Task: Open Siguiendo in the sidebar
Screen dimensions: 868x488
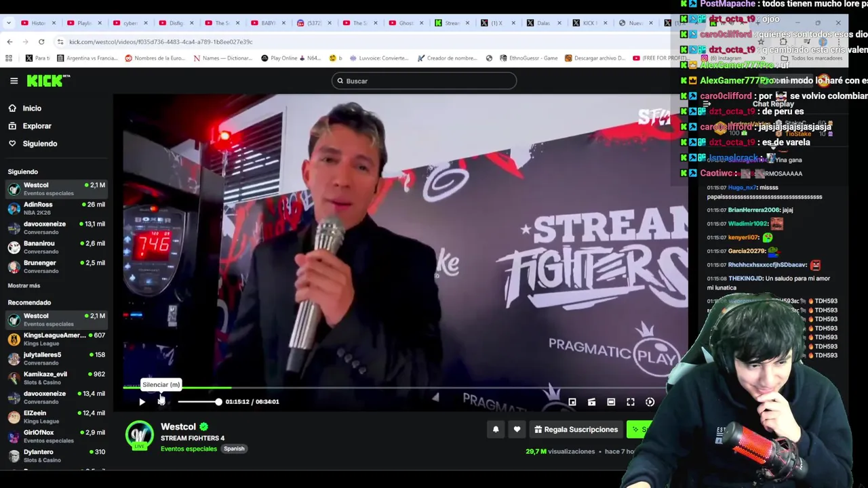Action: 40,144
